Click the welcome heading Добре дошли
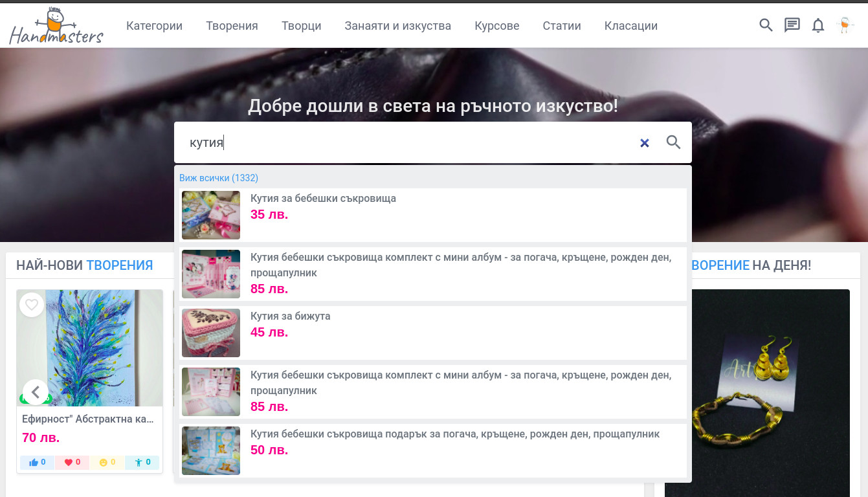This screenshot has height=497, width=868. (x=433, y=106)
